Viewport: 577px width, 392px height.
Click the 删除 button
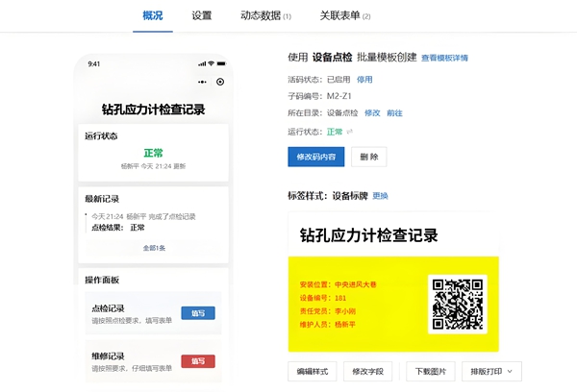[370, 157]
